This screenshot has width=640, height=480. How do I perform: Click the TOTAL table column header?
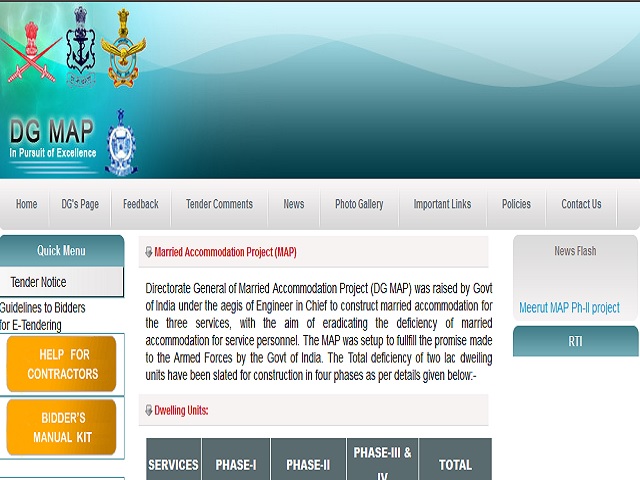[456, 460]
